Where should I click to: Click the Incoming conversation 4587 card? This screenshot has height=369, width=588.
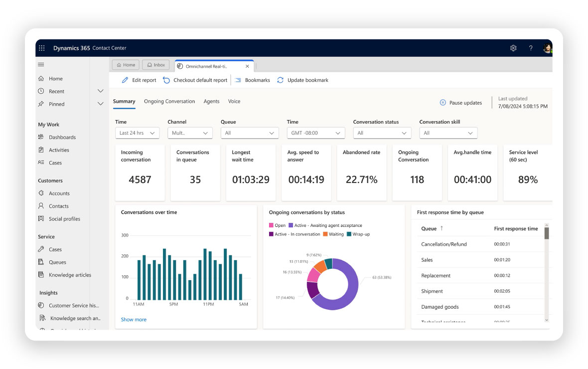tap(140, 173)
